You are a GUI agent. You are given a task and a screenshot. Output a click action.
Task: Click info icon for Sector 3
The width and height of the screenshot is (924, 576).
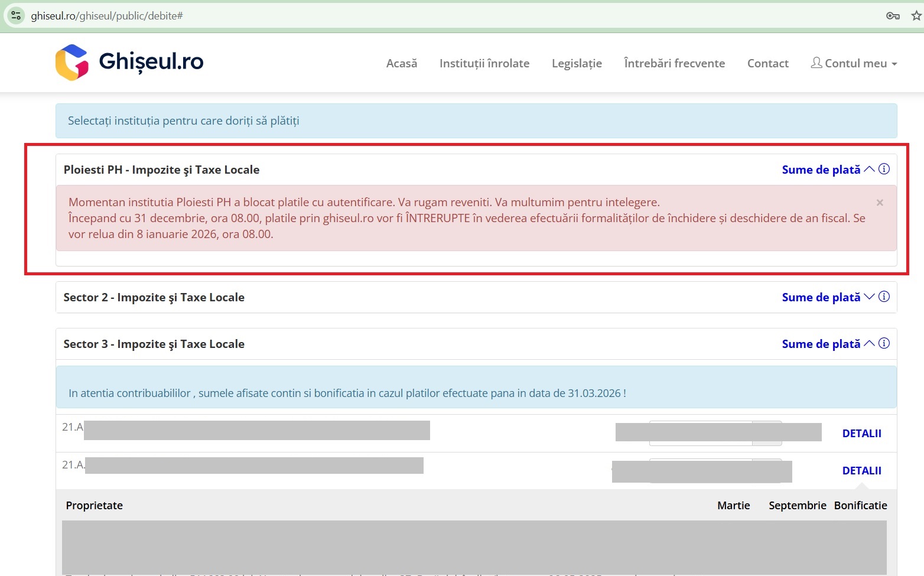click(884, 343)
